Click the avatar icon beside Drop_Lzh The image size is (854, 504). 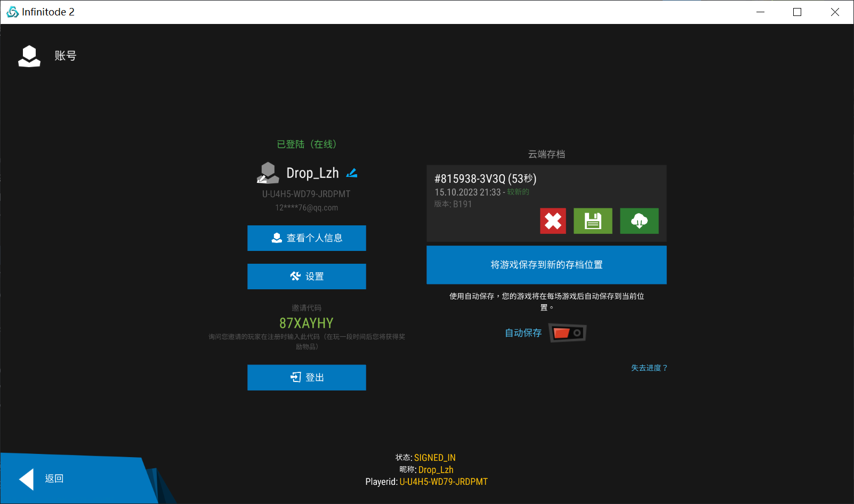pyautogui.click(x=268, y=173)
